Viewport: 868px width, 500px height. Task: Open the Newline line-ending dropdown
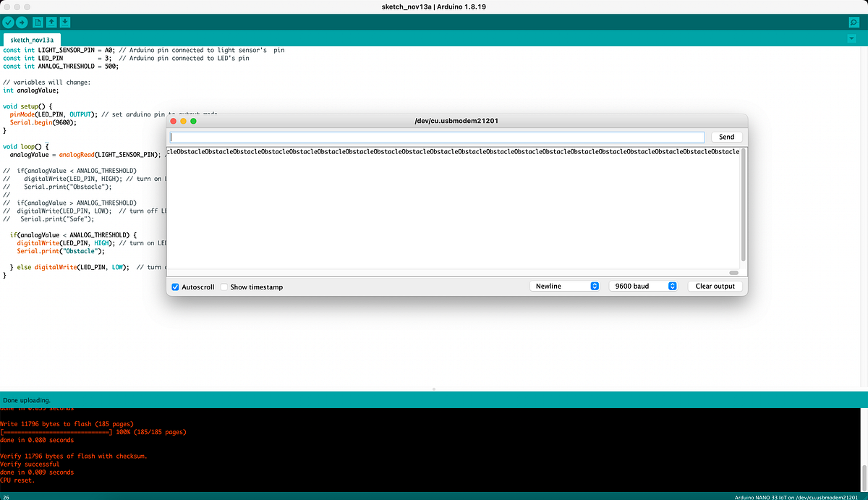(x=564, y=285)
